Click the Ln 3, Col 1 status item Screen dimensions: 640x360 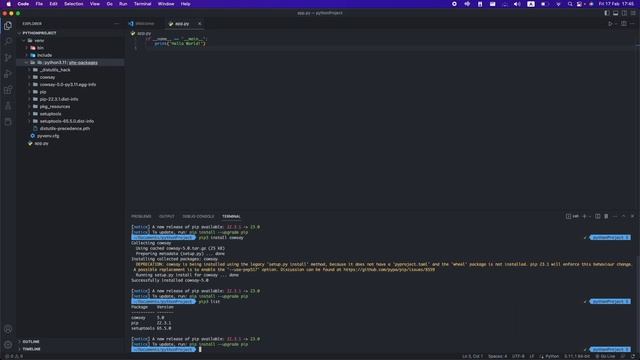pos(472,356)
